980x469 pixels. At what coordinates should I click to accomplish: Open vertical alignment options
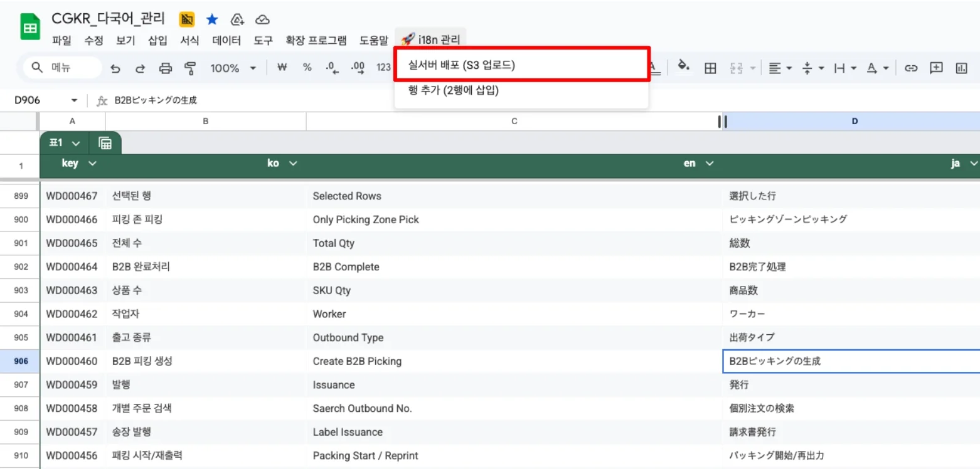point(814,68)
